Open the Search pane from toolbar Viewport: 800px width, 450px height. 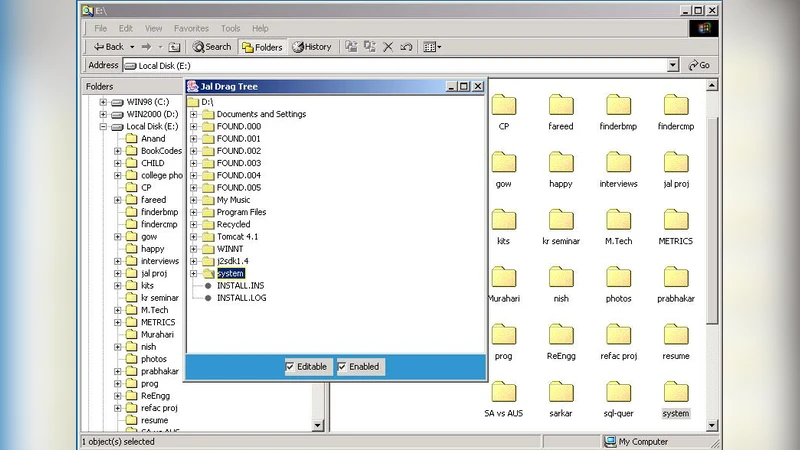[212, 47]
